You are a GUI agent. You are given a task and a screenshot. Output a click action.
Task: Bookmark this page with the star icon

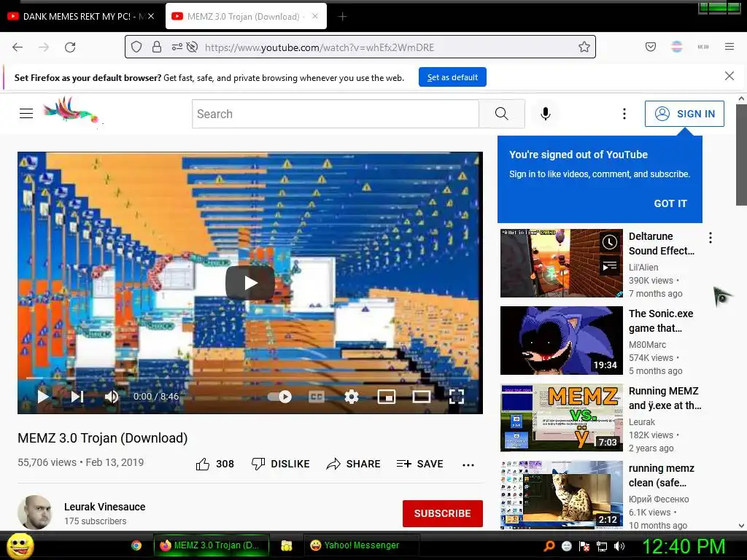click(584, 47)
